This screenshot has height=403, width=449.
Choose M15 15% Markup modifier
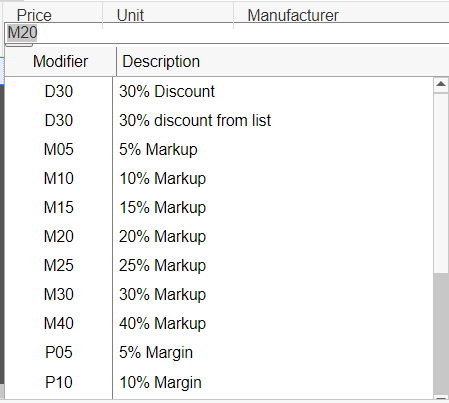pos(219,207)
